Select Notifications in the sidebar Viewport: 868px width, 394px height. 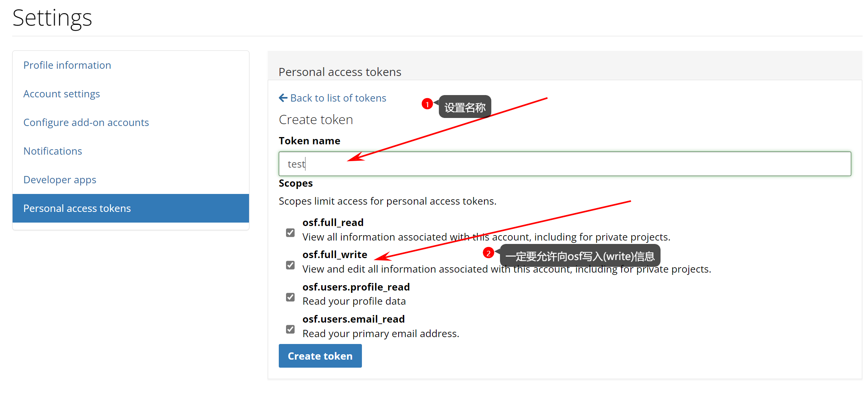53,151
